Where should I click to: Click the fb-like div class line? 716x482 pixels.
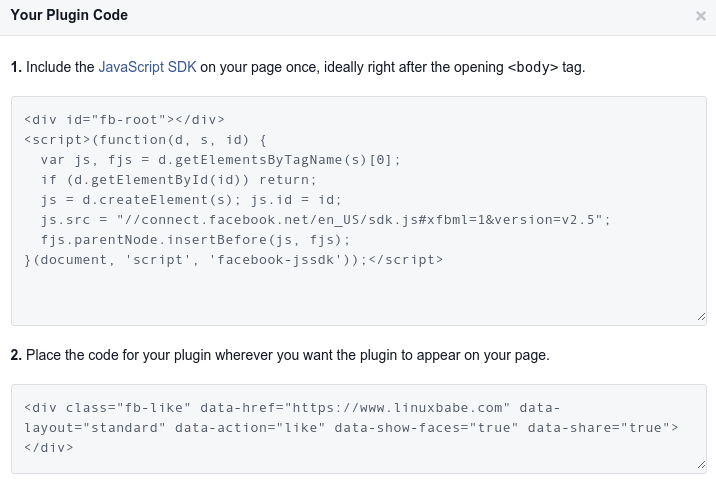(x=290, y=407)
